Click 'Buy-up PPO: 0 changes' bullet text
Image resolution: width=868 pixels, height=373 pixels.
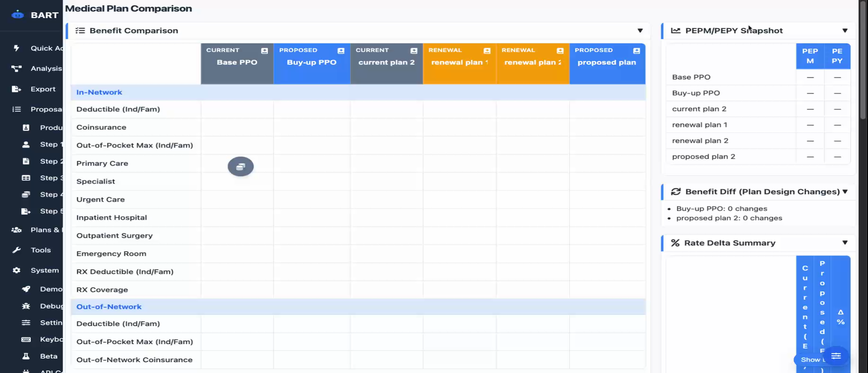click(722, 209)
